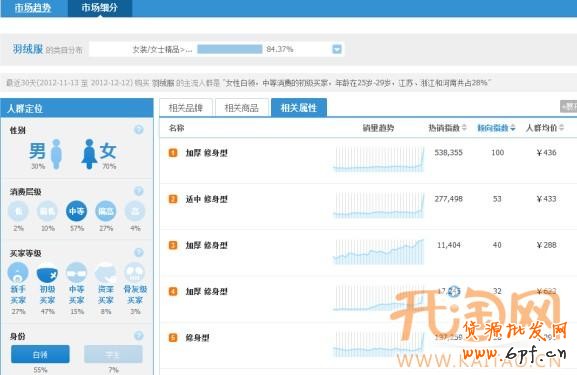Click the 人群定位 panel header
577x375 pixels.
(77, 108)
